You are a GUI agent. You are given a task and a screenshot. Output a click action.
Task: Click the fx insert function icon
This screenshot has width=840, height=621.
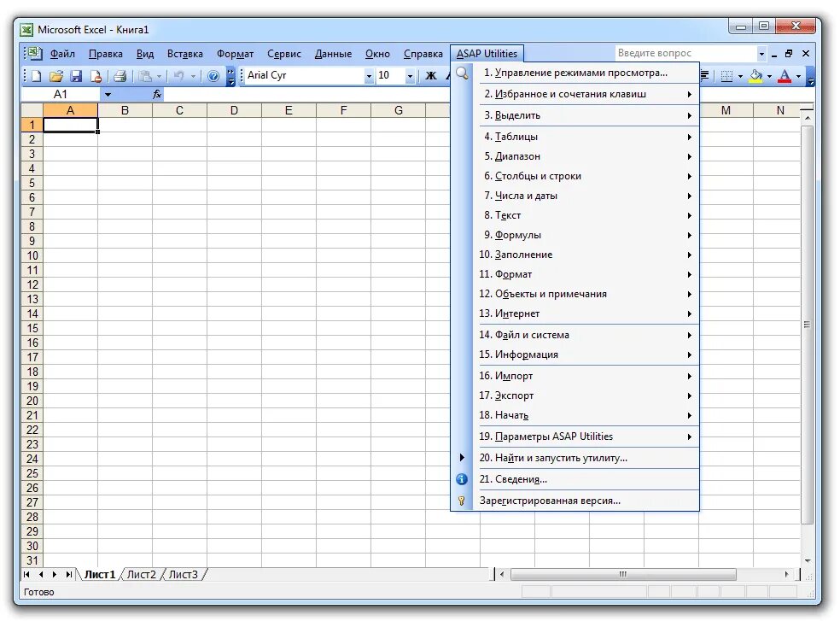click(x=157, y=94)
